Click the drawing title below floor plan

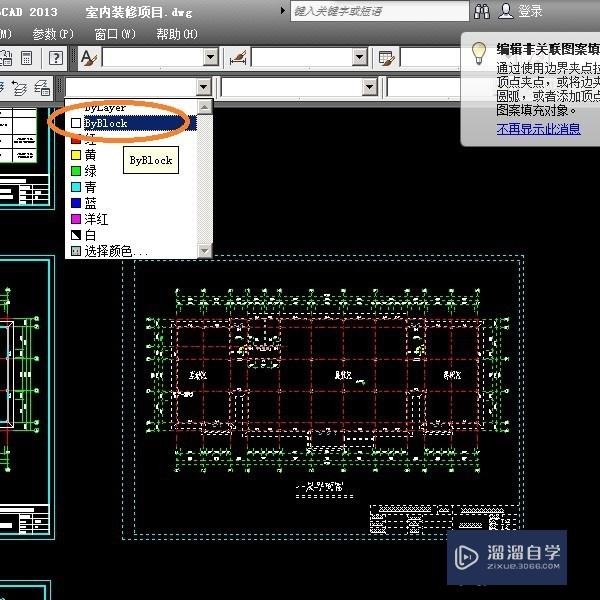point(320,487)
